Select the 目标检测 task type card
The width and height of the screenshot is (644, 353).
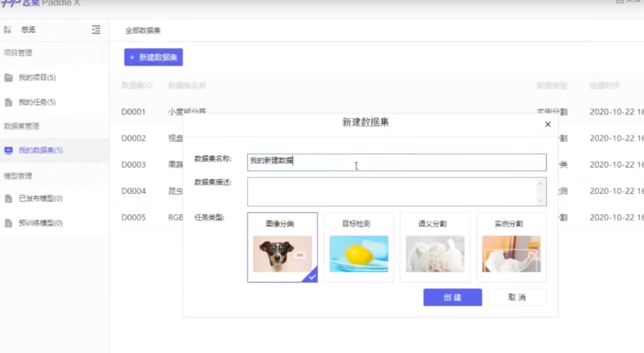tap(358, 247)
